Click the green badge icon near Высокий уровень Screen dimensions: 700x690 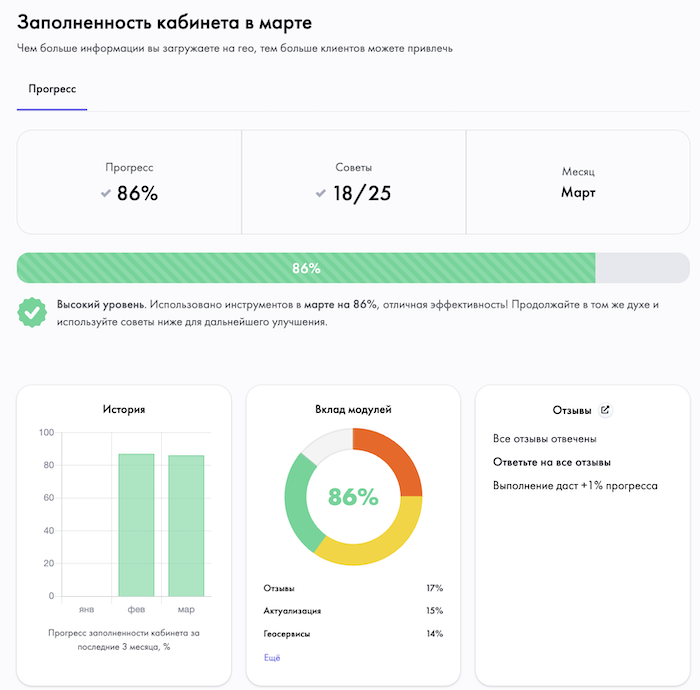point(31,312)
